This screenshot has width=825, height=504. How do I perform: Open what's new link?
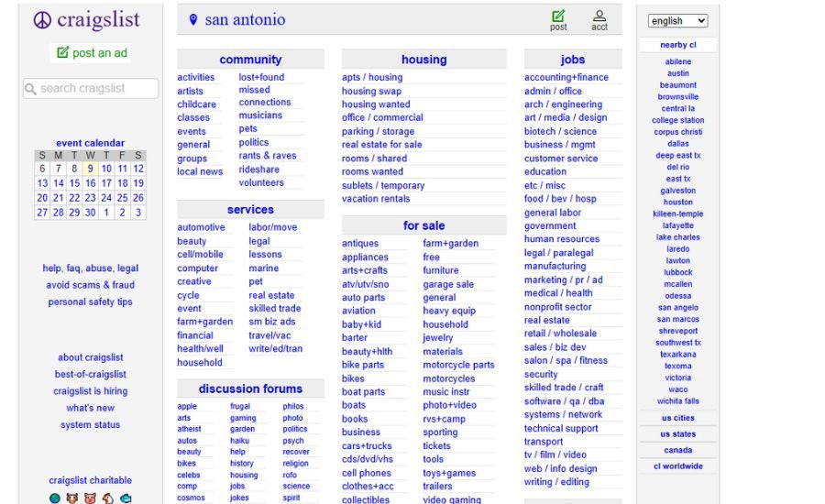pyautogui.click(x=91, y=408)
